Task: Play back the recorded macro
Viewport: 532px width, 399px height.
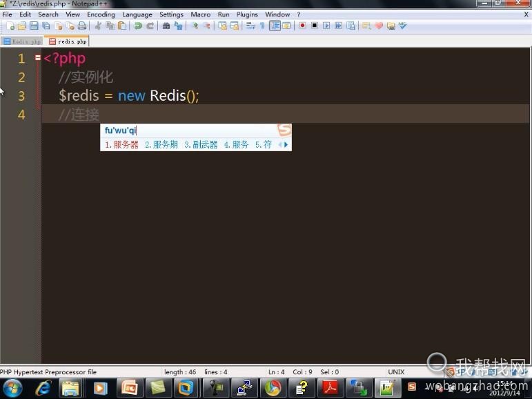Action: [x=326, y=26]
